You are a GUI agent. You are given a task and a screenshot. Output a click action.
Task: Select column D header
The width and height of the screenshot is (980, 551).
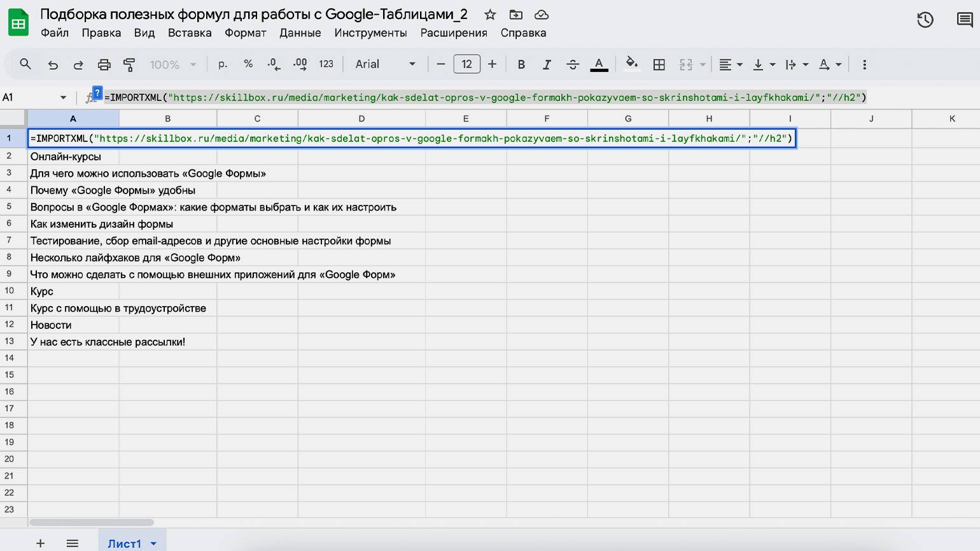[x=361, y=118]
